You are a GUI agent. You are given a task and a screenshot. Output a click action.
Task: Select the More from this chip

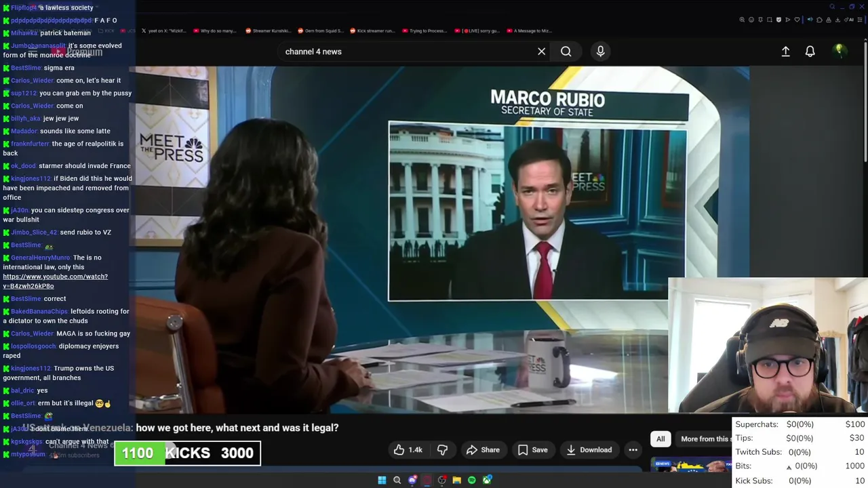705,439
